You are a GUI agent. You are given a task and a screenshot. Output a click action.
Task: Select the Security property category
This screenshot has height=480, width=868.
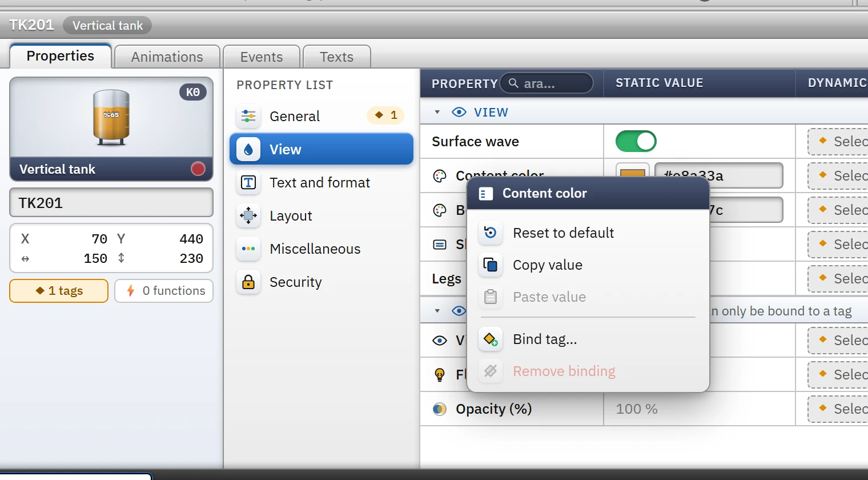(321, 282)
